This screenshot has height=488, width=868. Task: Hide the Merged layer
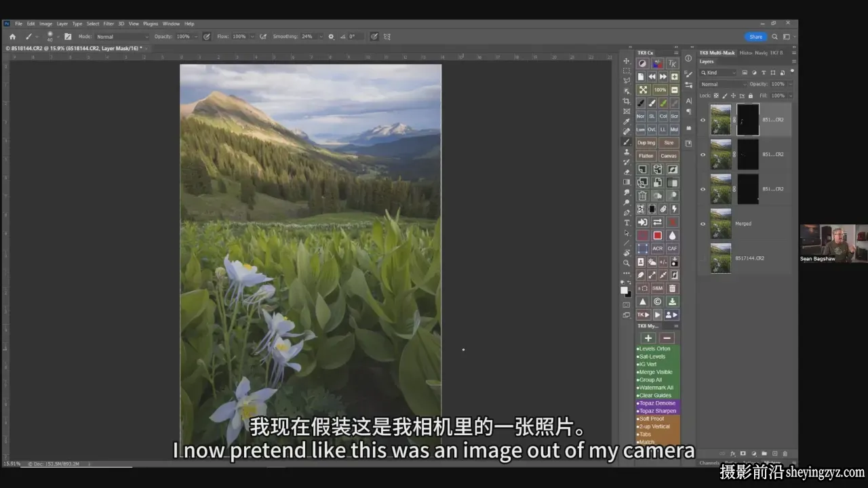[x=703, y=224]
